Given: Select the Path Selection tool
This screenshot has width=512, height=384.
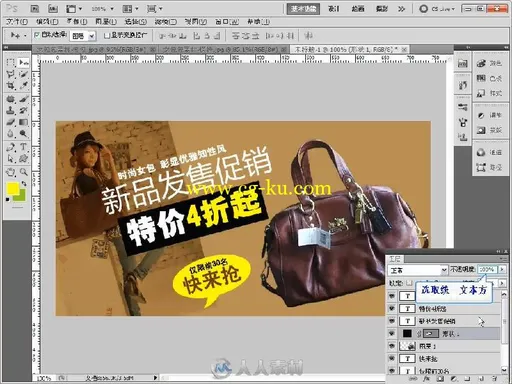Looking at the screenshot, I should point(10,159).
